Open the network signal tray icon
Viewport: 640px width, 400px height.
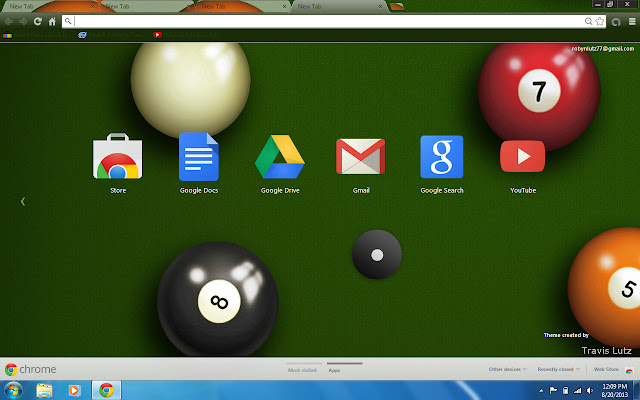pos(578,391)
